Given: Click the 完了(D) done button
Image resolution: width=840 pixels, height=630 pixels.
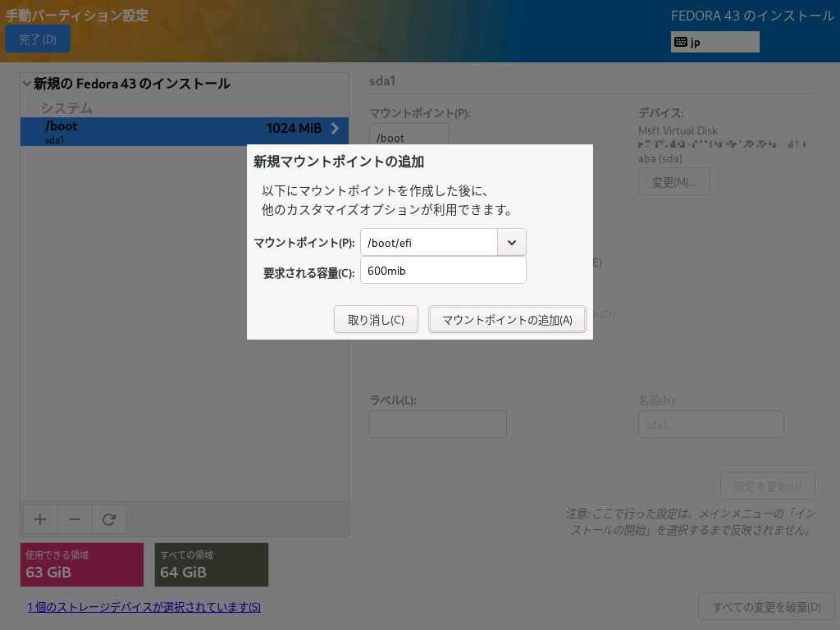Looking at the screenshot, I should (x=38, y=39).
